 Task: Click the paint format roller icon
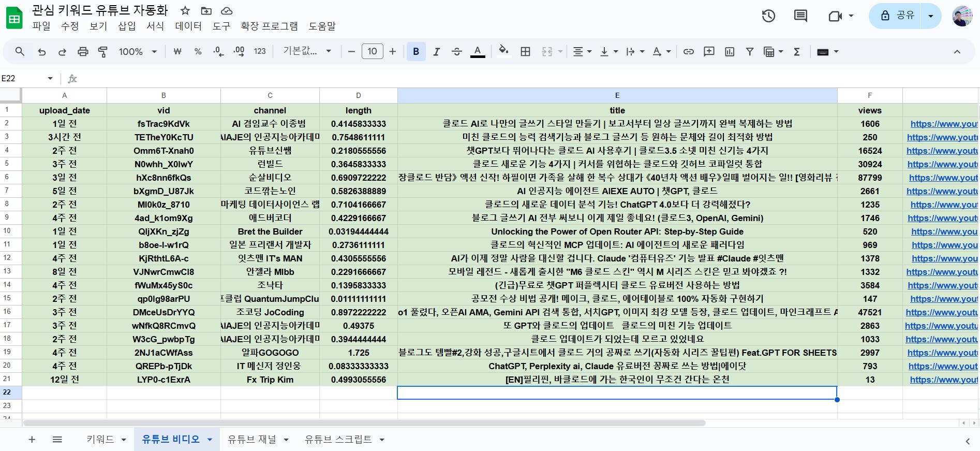(102, 52)
